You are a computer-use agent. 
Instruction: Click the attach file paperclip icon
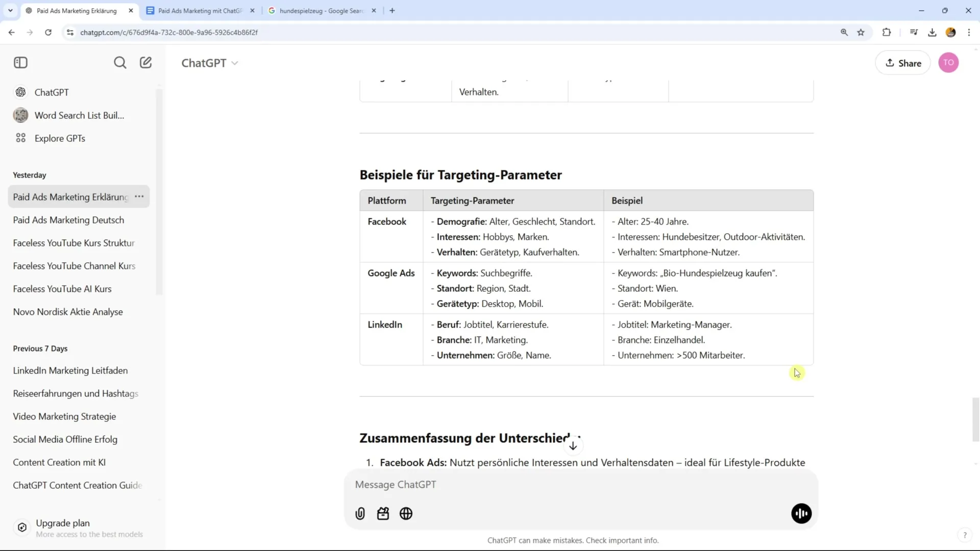pos(360,514)
